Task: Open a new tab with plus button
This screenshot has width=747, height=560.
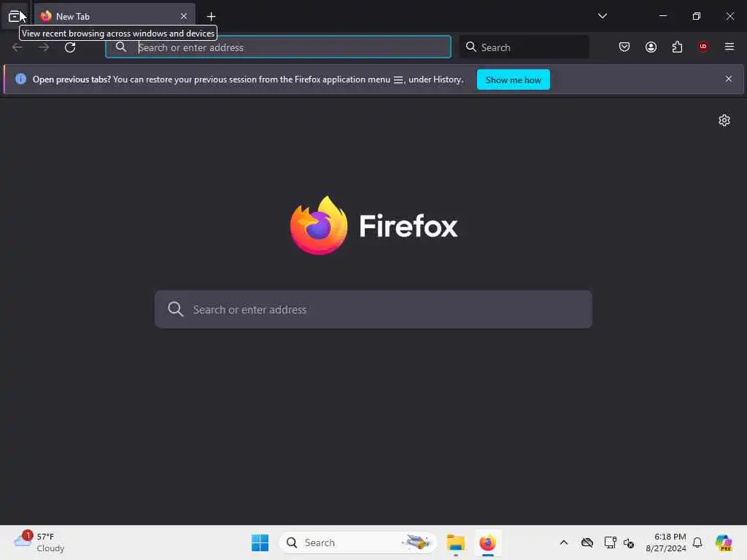Action: (x=211, y=17)
